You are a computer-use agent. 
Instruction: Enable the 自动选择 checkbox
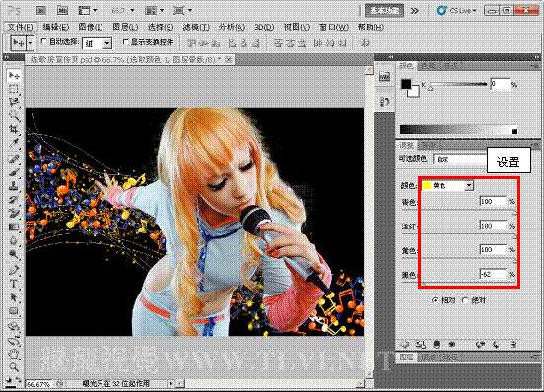(43, 41)
